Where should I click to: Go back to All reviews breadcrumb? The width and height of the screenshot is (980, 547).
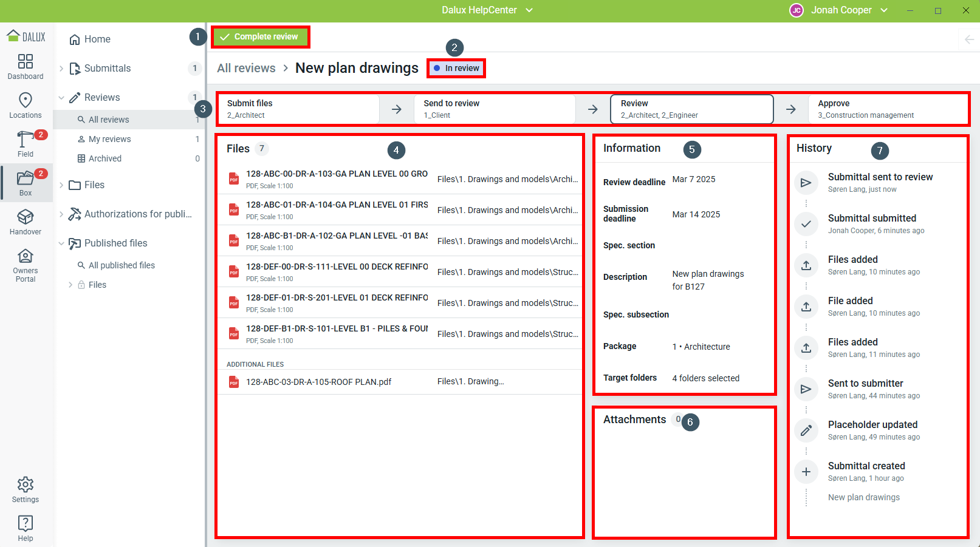[246, 68]
